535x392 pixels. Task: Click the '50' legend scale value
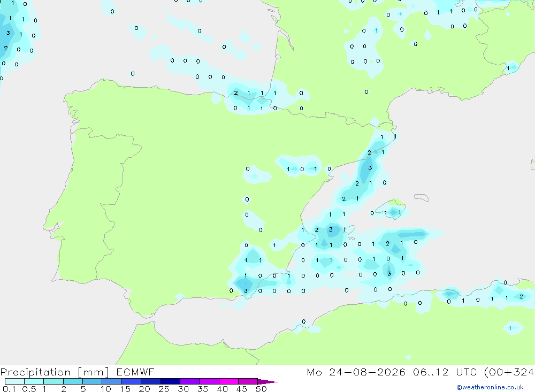click(261, 389)
